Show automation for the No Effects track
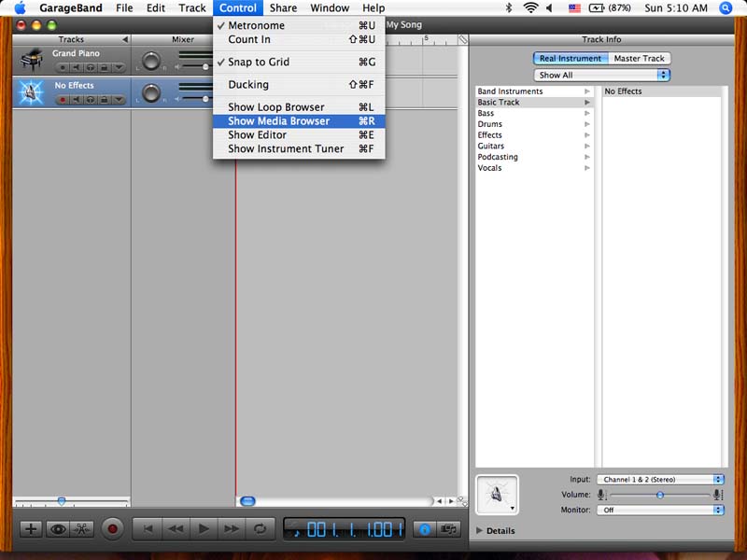 pos(119,100)
